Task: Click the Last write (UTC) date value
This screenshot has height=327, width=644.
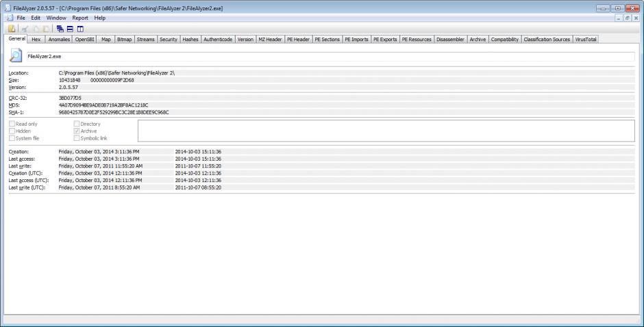Action: 99,187
